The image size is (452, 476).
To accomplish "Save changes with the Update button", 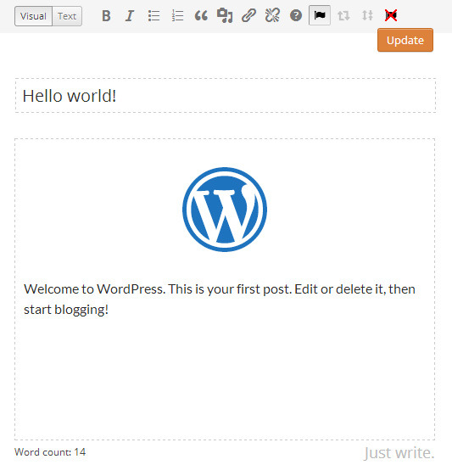I will pos(405,40).
